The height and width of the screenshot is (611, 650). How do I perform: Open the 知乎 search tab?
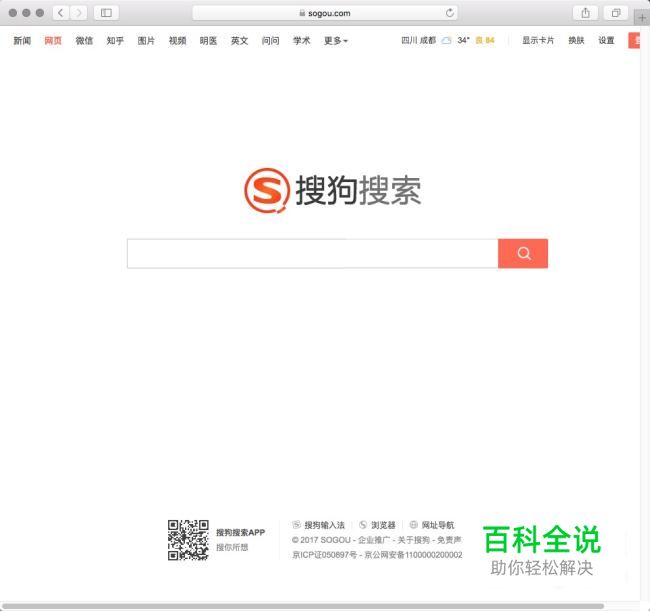tap(115, 40)
